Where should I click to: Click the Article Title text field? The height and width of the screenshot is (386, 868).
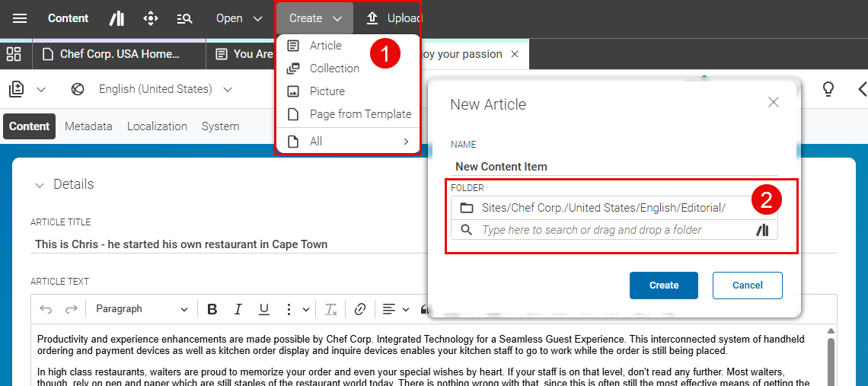point(433,244)
